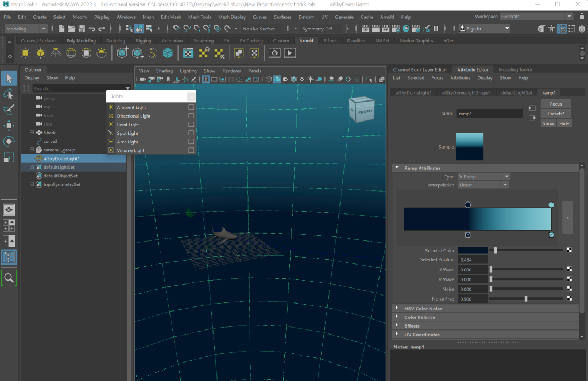Open the Mesh Tools menu
This screenshot has height=381, width=588.
(x=199, y=17)
